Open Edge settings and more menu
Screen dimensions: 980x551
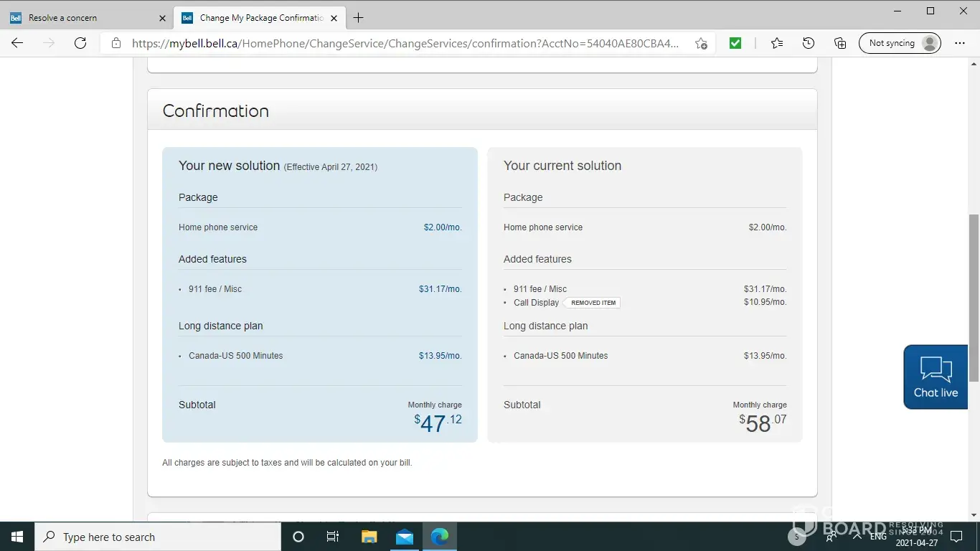[960, 43]
